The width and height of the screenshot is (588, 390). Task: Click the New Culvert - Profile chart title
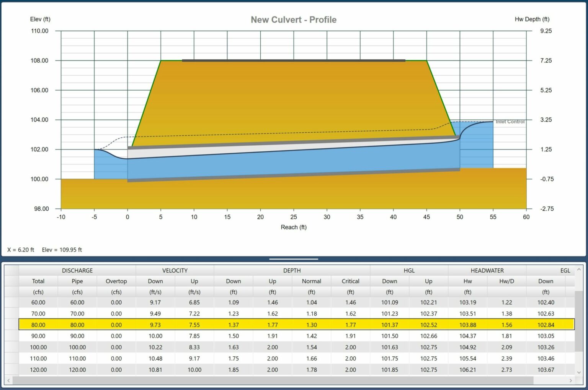(293, 19)
